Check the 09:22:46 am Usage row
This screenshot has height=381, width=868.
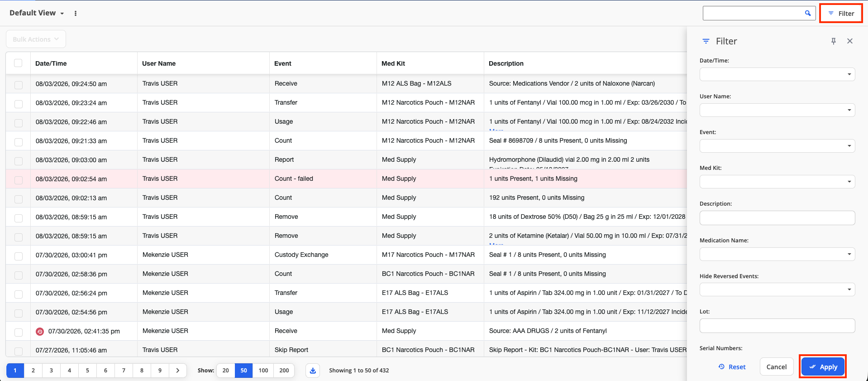[x=19, y=123]
